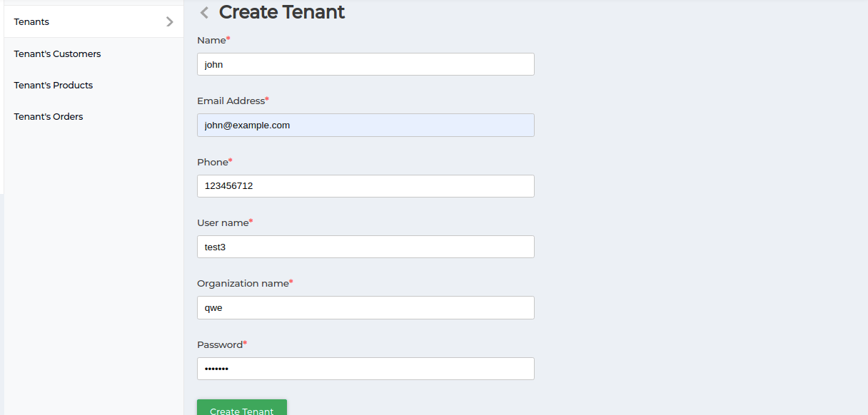This screenshot has height=415, width=868.
Task: Open the Tenants sidebar menu item
Action: point(32,21)
